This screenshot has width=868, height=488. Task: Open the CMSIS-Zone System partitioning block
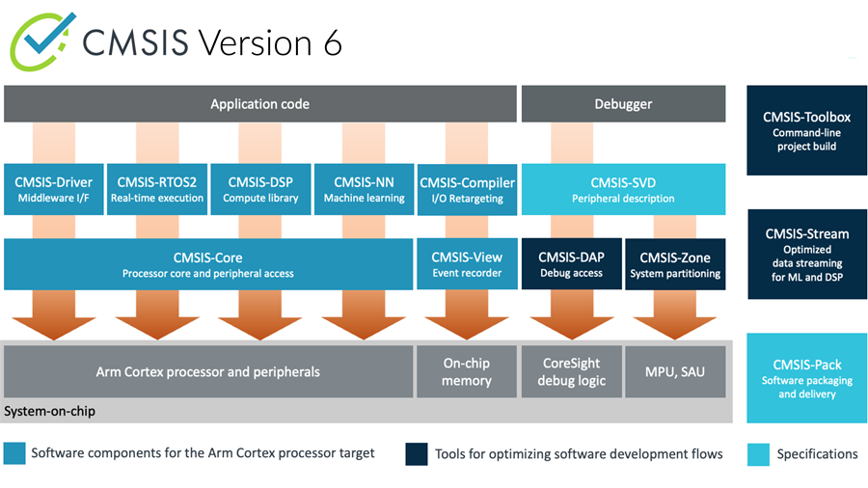click(675, 265)
